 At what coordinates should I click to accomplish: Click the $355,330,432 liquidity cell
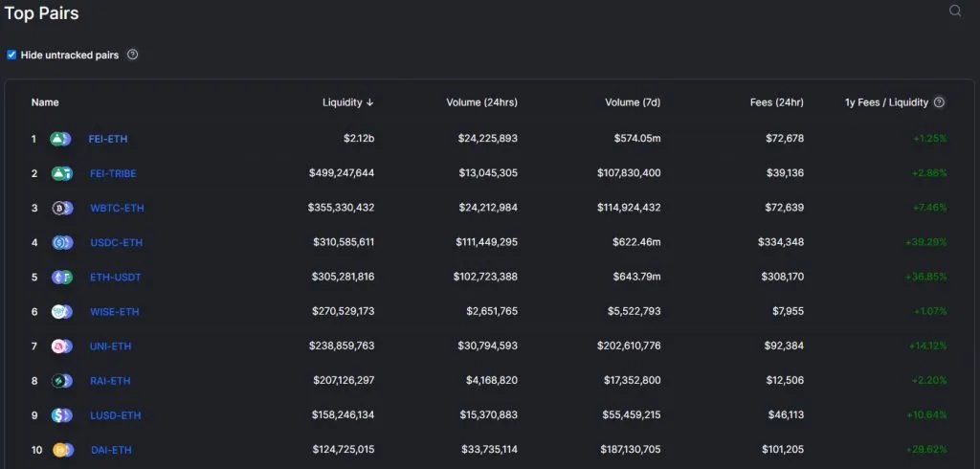coord(342,207)
